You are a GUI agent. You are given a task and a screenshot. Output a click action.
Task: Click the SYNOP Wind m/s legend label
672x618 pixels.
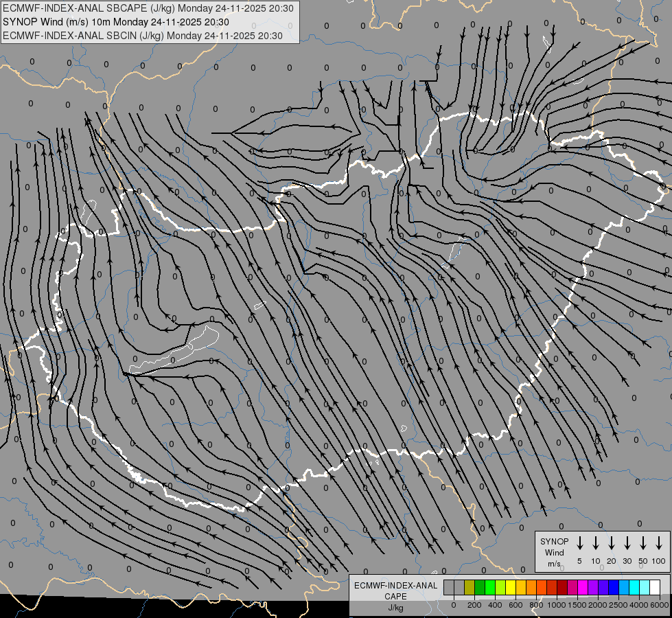click(554, 552)
